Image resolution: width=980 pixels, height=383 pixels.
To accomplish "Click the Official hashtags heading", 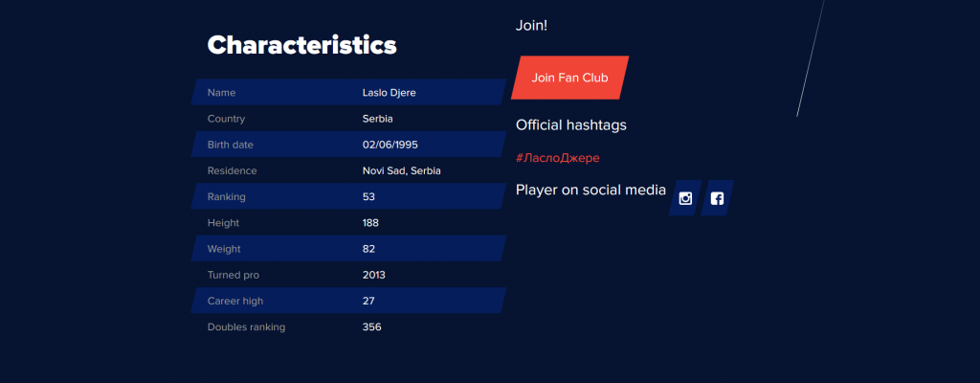I will (570, 125).
